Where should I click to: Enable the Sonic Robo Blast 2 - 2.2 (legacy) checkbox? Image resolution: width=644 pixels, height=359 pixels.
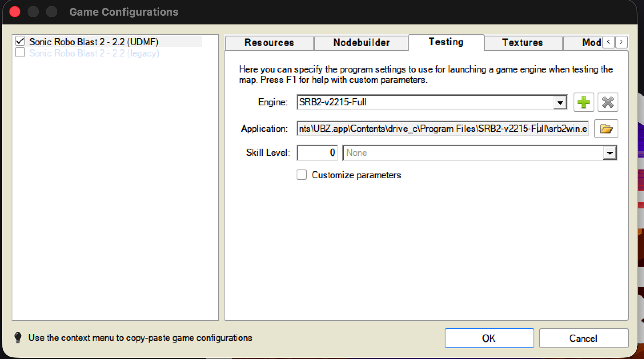[20, 52]
